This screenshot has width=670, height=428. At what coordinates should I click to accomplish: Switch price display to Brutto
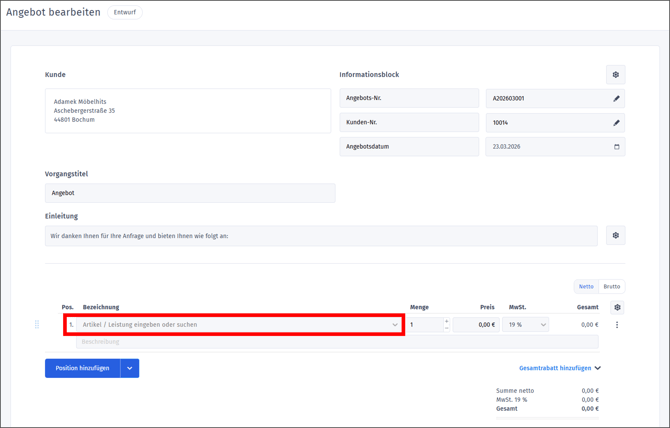(x=611, y=287)
